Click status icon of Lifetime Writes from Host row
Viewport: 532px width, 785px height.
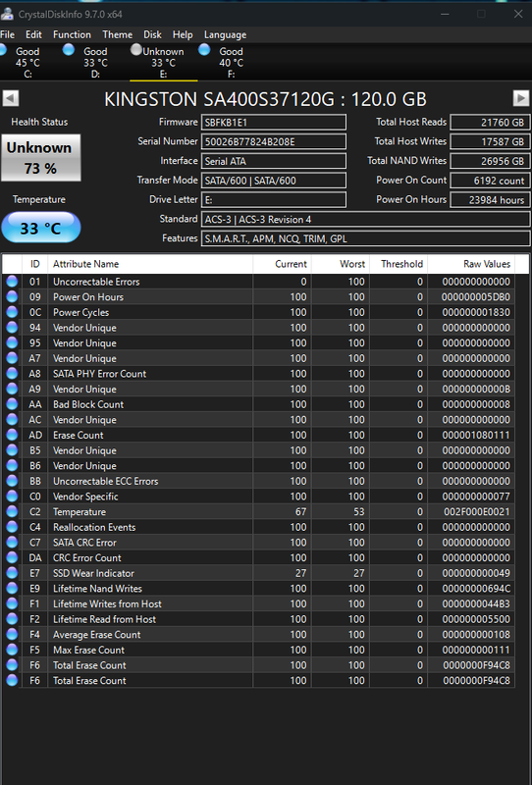[x=12, y=603]
